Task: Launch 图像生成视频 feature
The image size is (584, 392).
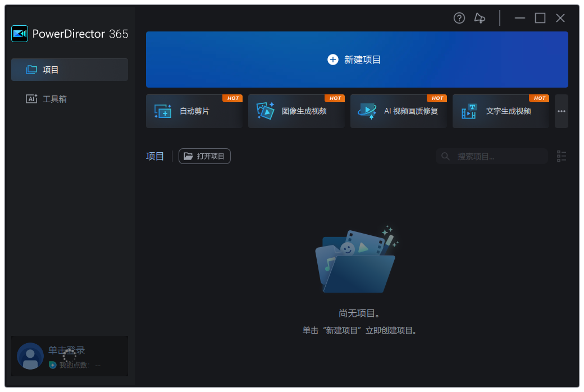Action: click(296, 111)
